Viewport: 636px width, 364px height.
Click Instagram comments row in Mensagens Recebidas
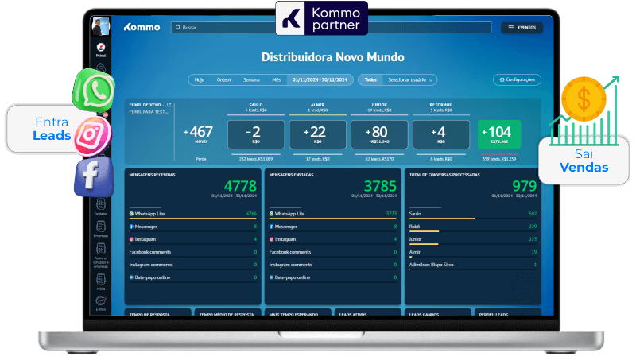[x=193, y=265]
